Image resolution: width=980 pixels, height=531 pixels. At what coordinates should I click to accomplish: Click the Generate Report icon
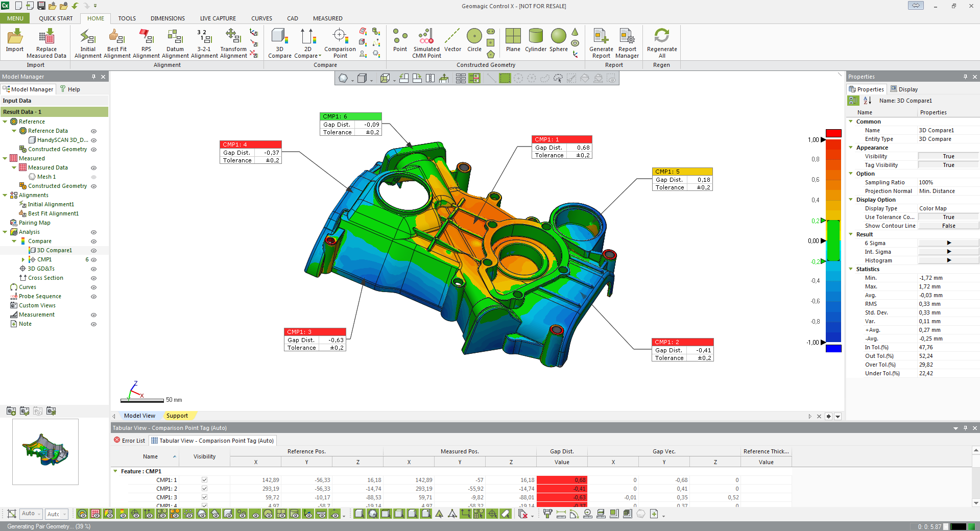pyautogui.click(x=601, y=37)
